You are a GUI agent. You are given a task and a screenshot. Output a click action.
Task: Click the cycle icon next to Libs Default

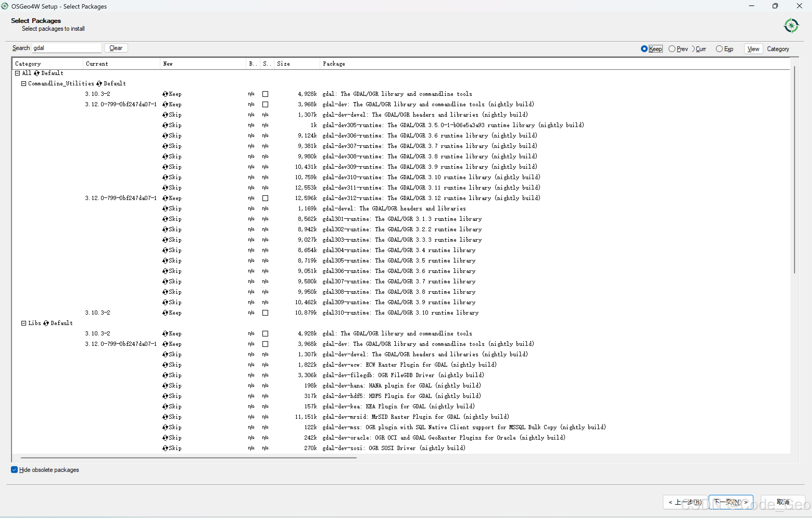(x=46, y=323)
